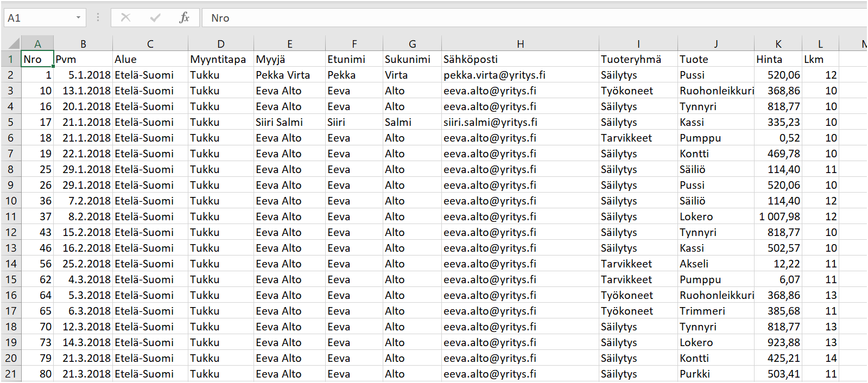Screen dimensions: 868x383
Task: Click the date cell 13.1.2018
Action: (83, 91)
